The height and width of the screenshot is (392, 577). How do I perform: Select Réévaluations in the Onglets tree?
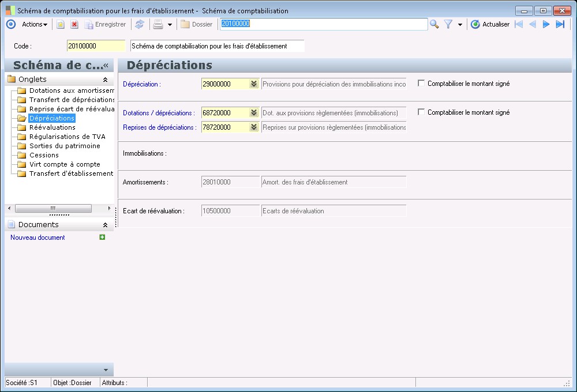click(52, 127)
